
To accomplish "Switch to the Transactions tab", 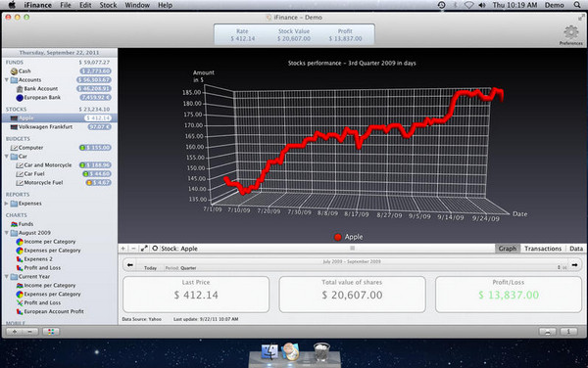I will coord(543,249).
